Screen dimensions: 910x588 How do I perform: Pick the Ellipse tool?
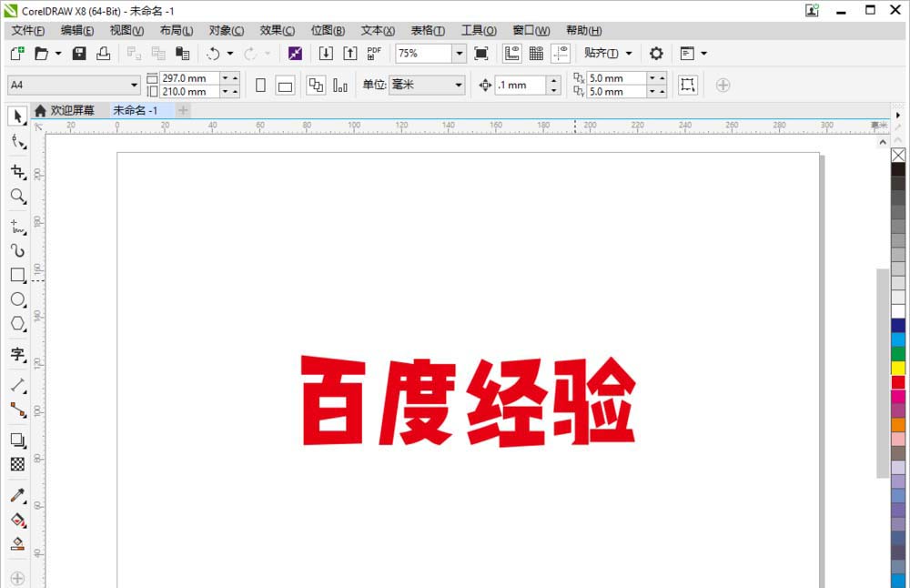[18, 300]
